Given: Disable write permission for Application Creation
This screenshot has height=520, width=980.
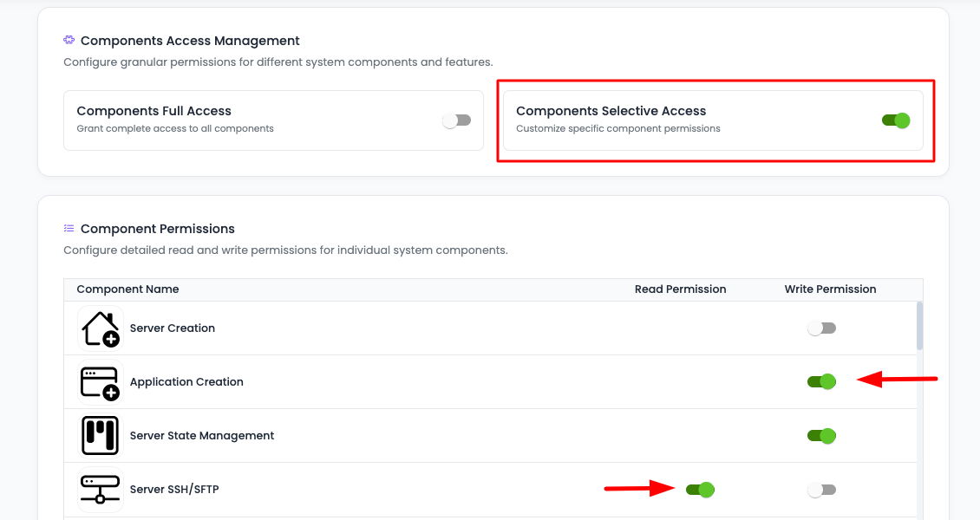Looking at the screenshot, I should (x=821, y=381).
